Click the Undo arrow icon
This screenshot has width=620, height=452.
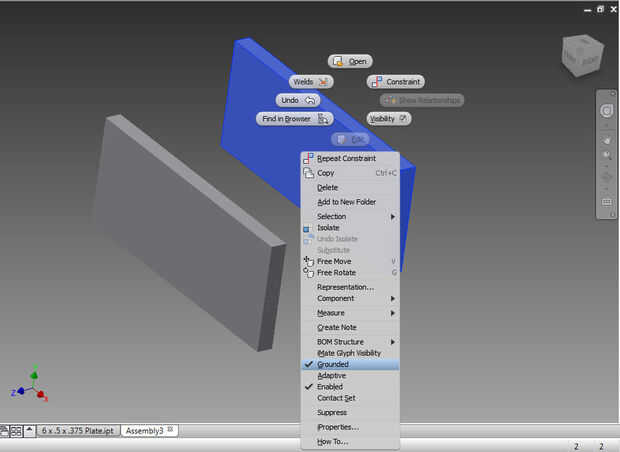tap(310, 100)
